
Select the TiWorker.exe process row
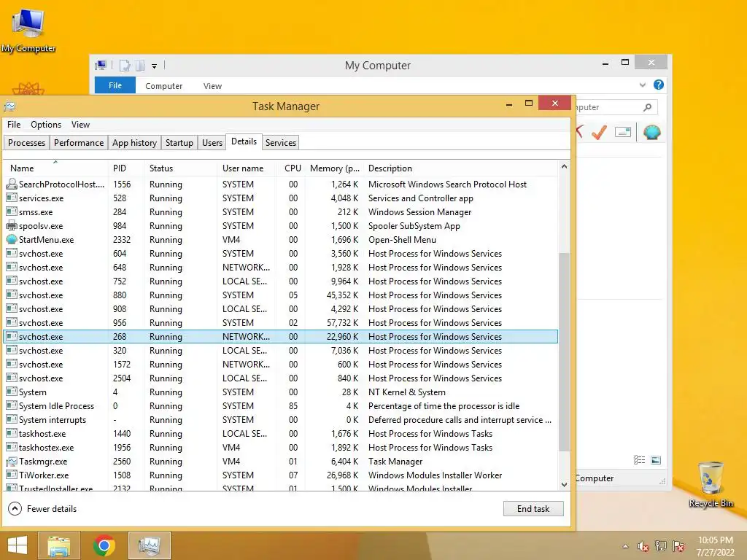[281, 475]
